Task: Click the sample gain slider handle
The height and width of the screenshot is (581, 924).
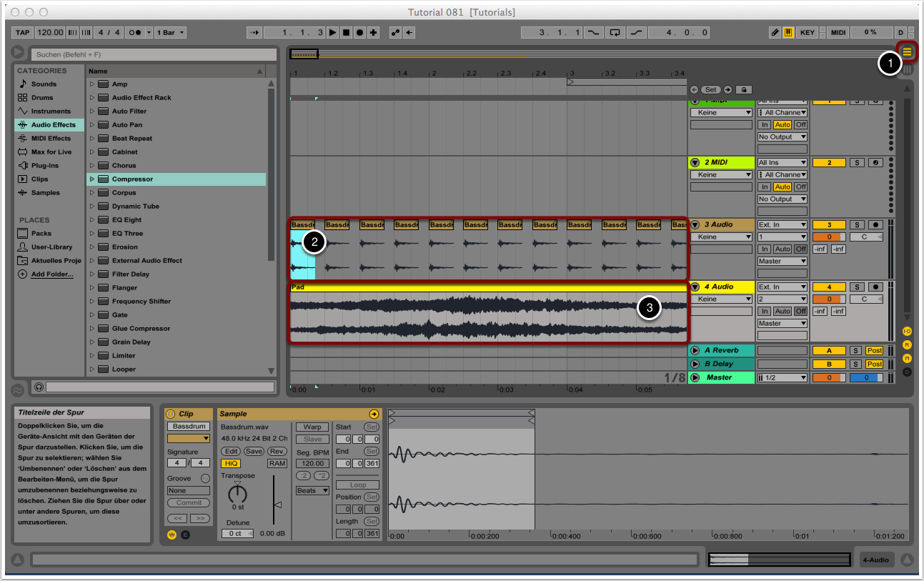Action: pos(278,505)
